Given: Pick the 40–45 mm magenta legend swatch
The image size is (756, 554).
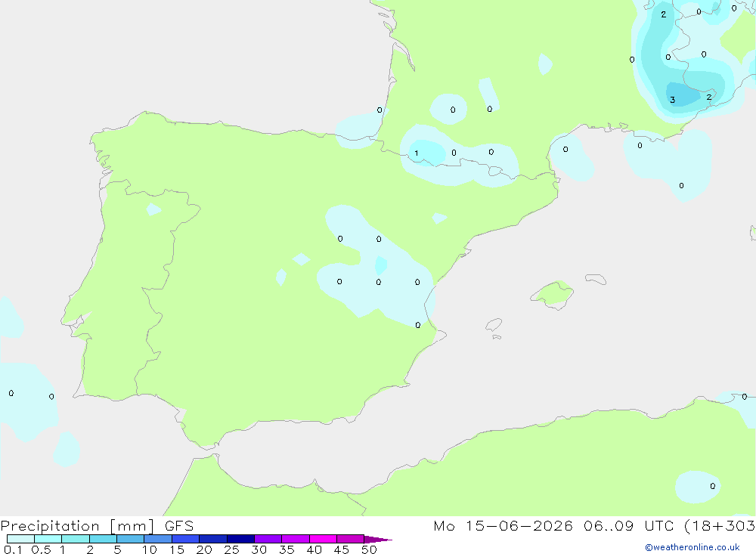Looking at the screenshot, I should [x=323, y=539].
